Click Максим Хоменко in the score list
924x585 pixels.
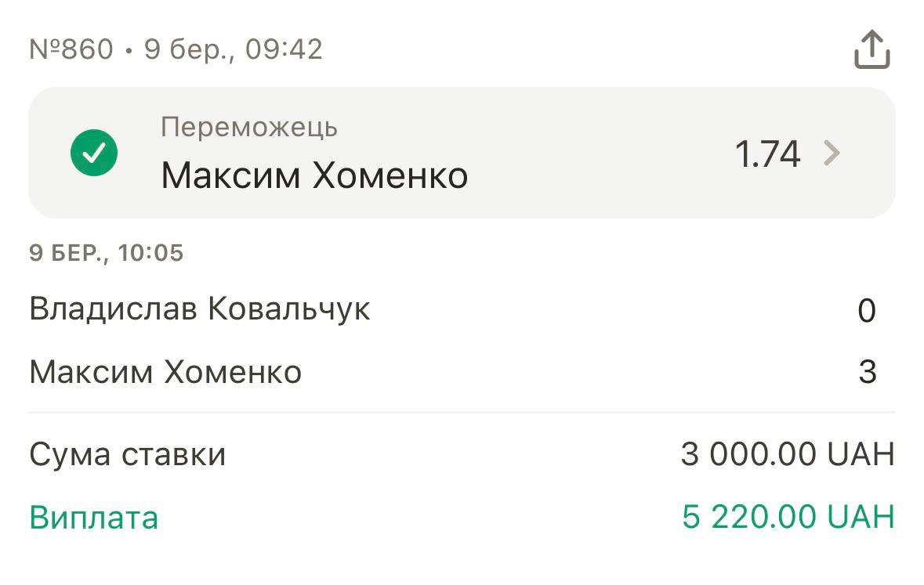[165, 372]
